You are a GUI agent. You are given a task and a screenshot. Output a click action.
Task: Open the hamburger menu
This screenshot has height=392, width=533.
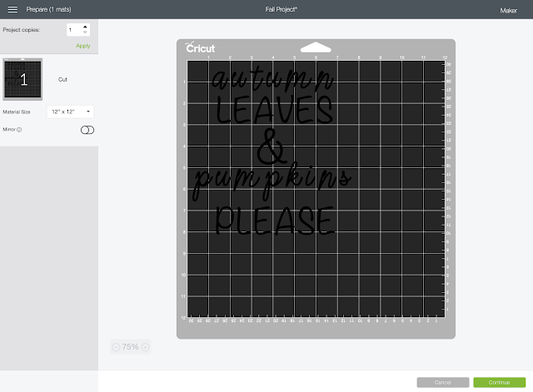(x=12, y=9)
